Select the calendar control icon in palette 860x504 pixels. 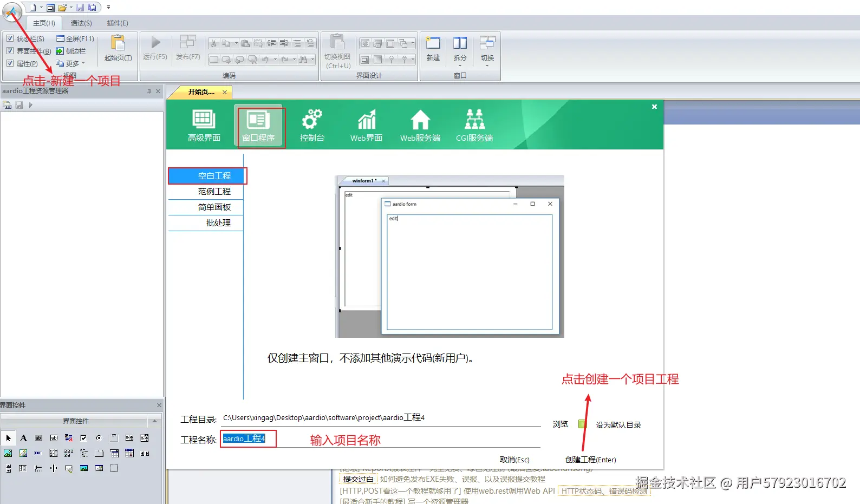(x=129, y=453)
